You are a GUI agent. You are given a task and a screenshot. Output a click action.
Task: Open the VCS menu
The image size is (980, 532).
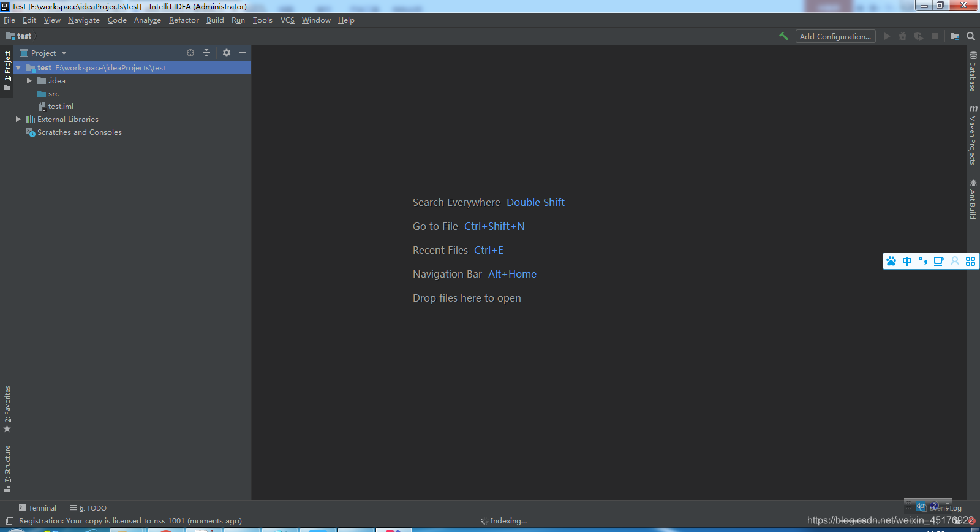(287, 20)
